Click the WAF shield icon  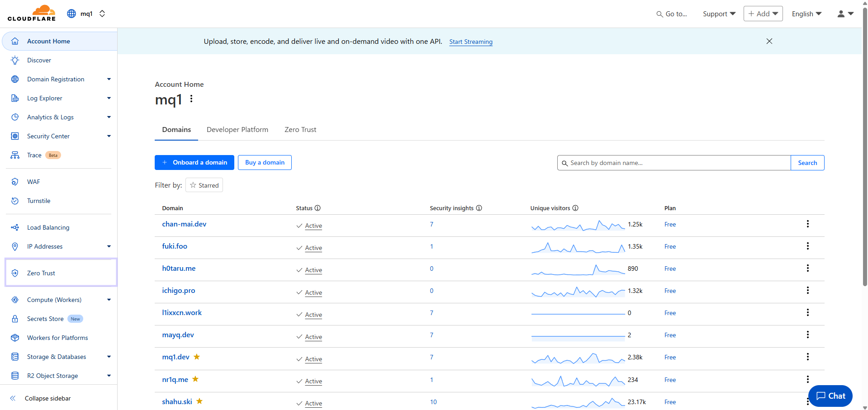click(15, 182)
